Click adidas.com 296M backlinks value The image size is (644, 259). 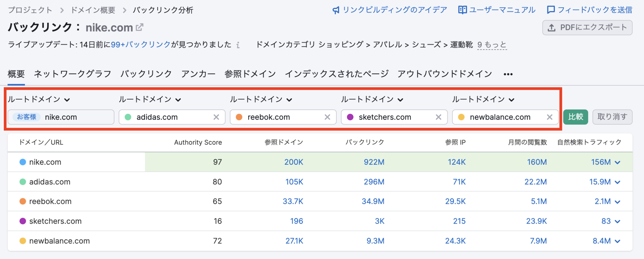click(x=374, y=182)
